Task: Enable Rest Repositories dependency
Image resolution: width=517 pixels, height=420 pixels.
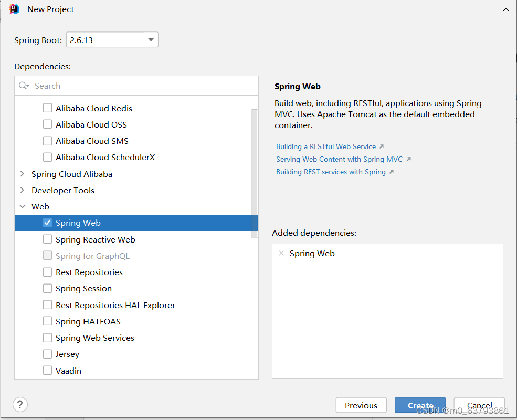Action: click(x=47, y=272)
